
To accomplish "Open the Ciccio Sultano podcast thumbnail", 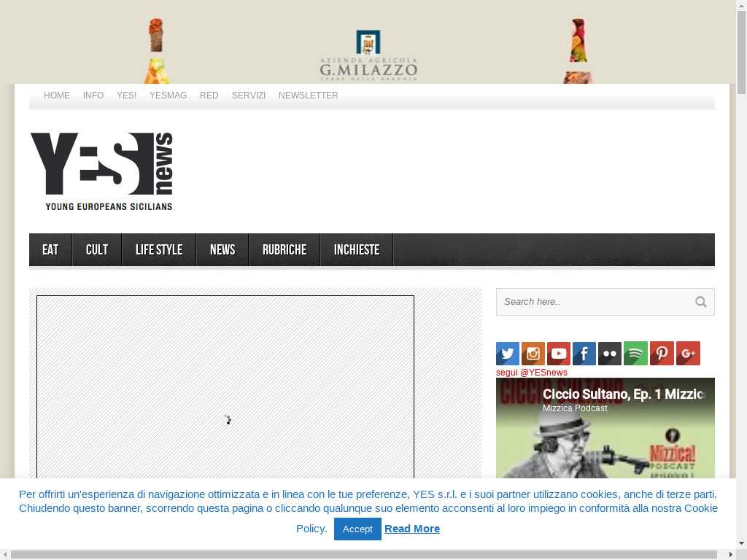I will click(605, 428).
